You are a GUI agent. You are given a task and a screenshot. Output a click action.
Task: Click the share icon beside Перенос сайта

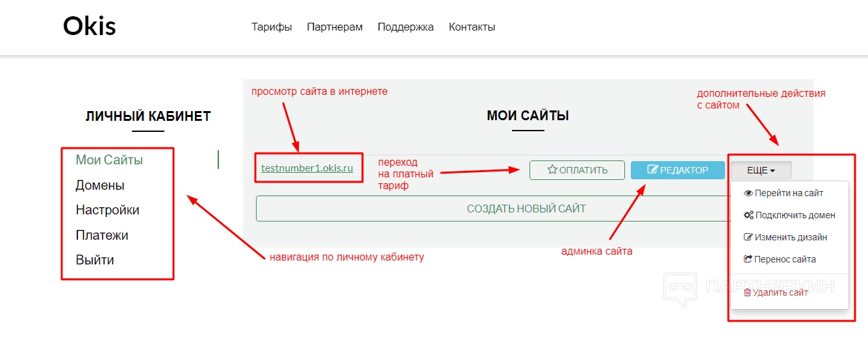(748, 259)
